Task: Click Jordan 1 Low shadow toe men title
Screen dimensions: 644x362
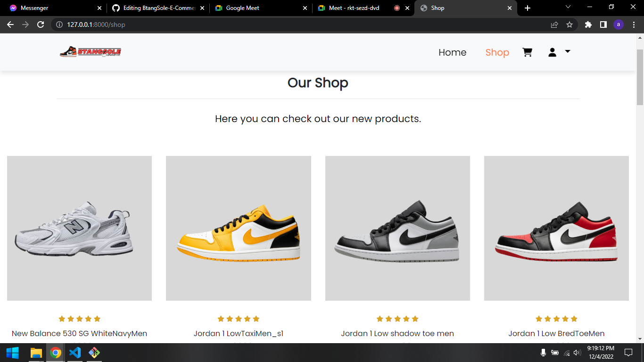Action: (x=397, y=334)
